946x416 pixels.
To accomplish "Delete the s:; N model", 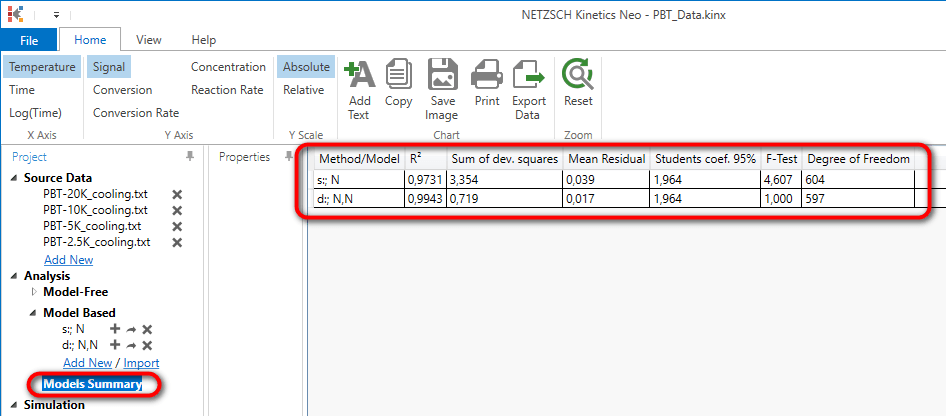I will click(x=147, y=329).
